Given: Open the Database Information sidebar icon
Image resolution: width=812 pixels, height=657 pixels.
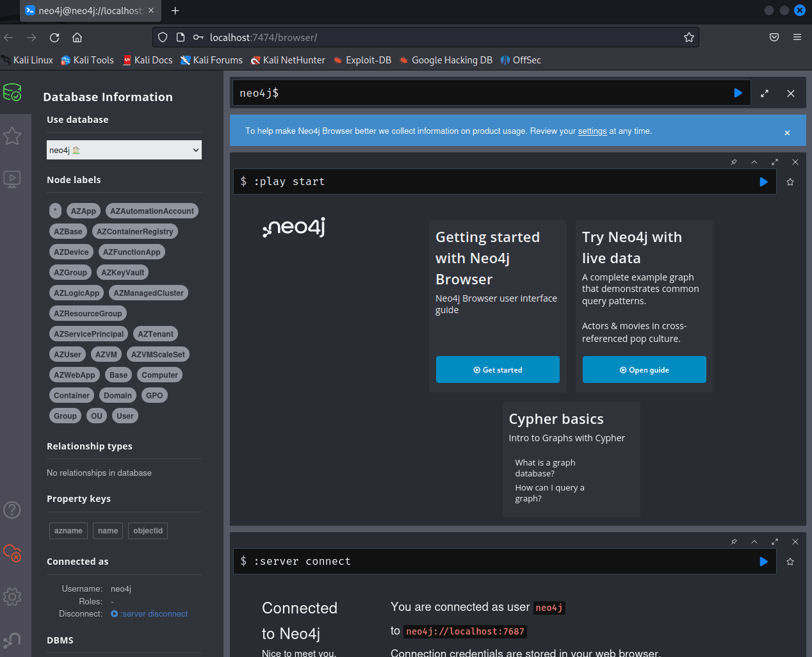Looking at the screenshot, I should [12, 93].
